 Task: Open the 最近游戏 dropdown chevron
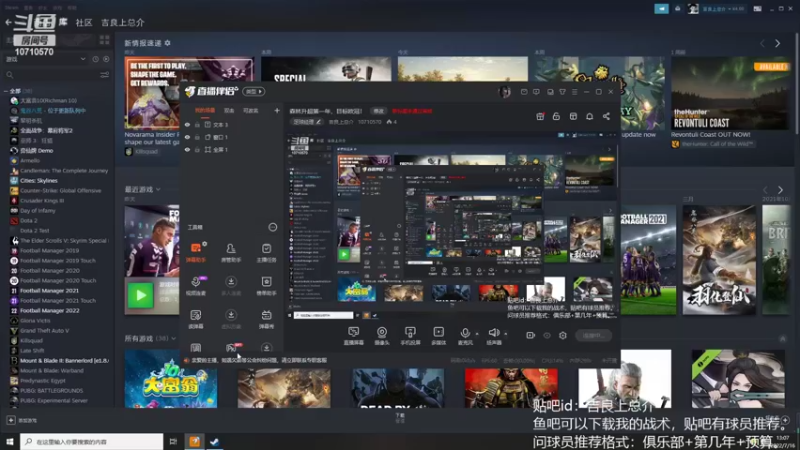[x=158, y=189]
